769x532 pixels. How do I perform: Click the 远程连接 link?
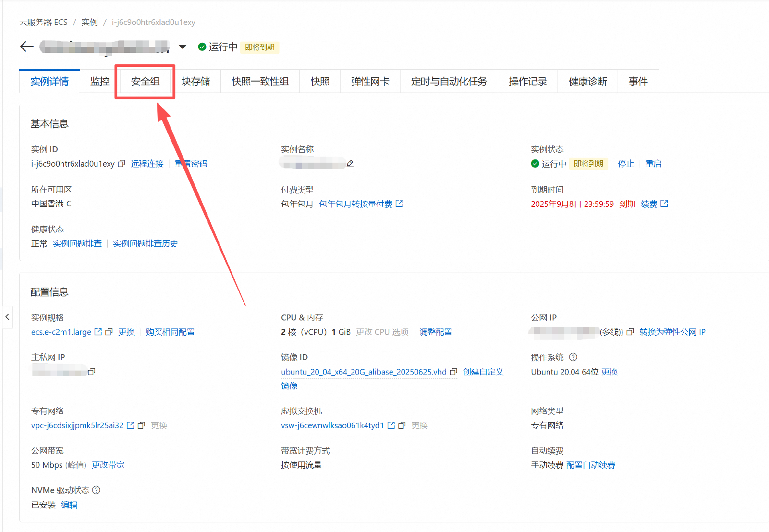(x=147, y=164)
